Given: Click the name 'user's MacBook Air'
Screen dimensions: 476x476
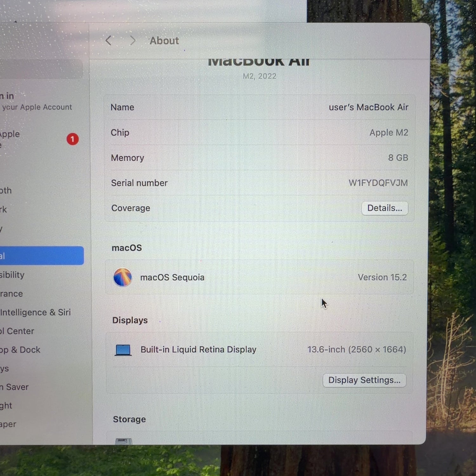Looking at the screenshot, I should click(x=368, y=107).
